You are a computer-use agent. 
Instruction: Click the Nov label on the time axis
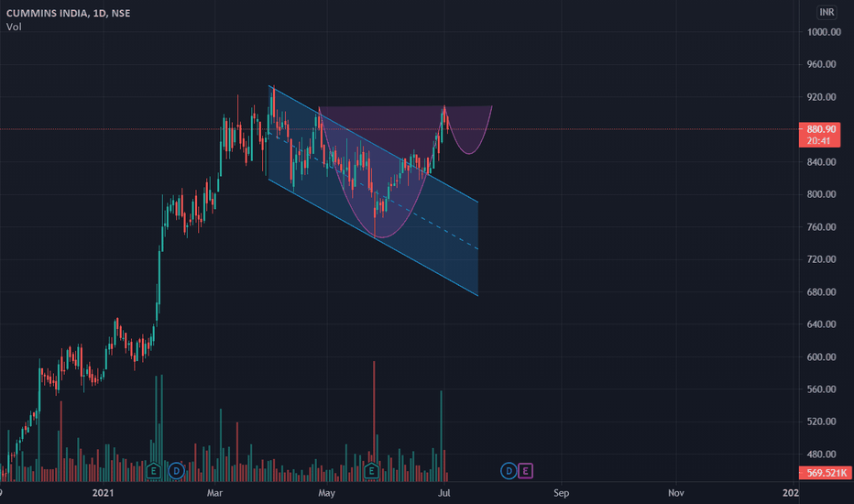676,493
